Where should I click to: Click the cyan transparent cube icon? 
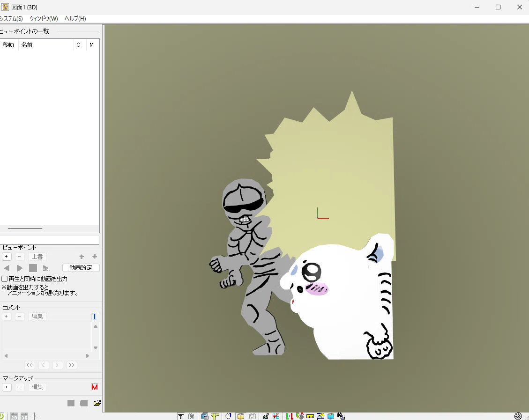(331, 416)
